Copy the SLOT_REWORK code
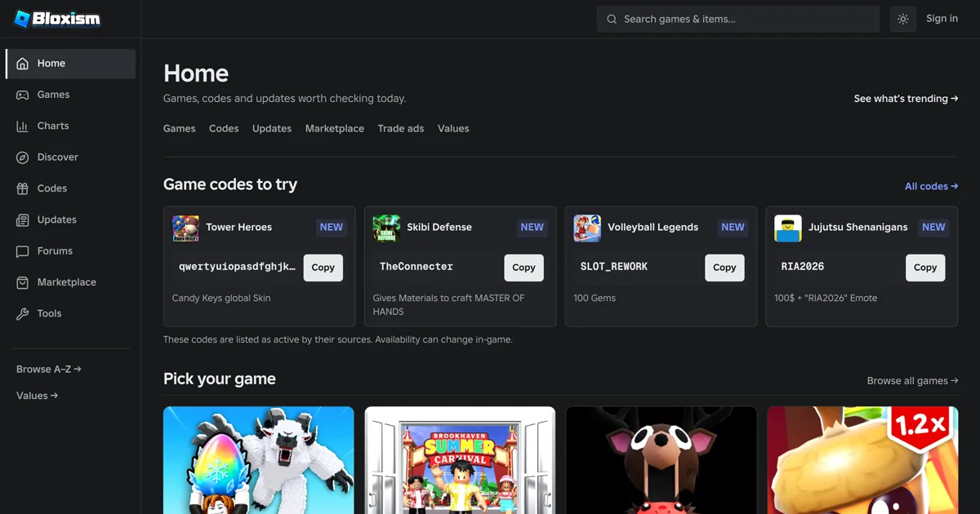This screenshot has height=514, width=980. pyautogui.click(x=725, y=268)
